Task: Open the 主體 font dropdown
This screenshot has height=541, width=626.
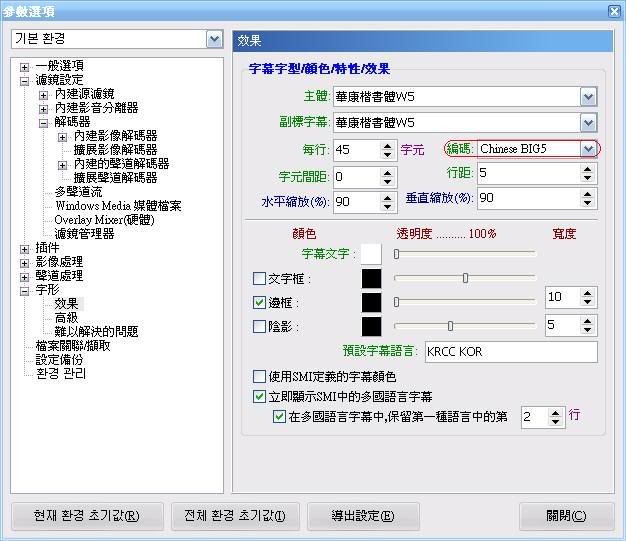Action: pyautogui.click(x=588, y=96)
